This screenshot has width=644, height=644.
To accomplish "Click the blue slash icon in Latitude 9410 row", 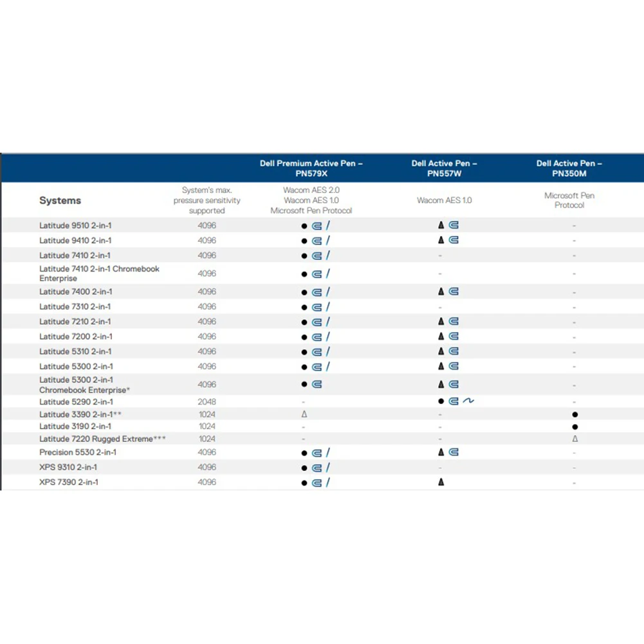I will 327,240.
